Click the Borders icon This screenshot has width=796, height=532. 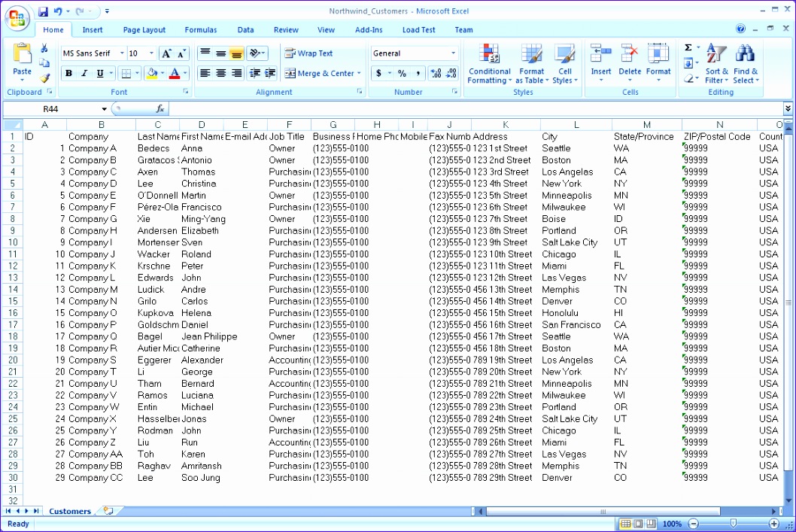[x=126, y=73]
